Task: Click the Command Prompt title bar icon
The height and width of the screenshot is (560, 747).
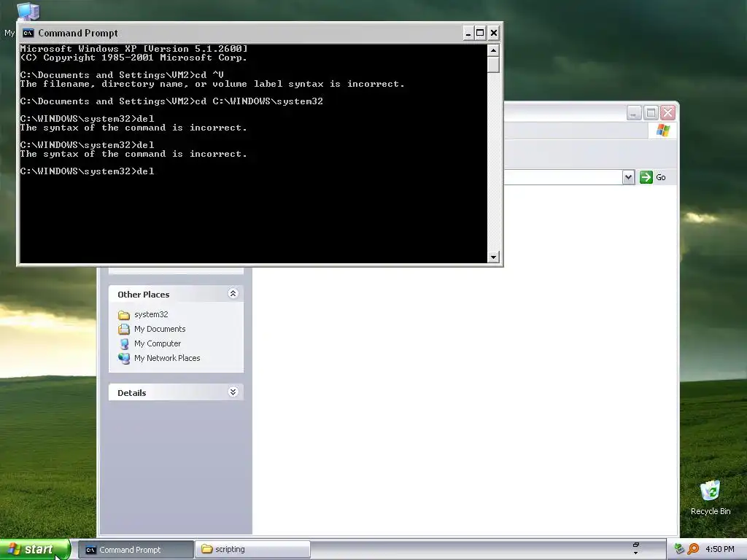Action: coord(28,33)
